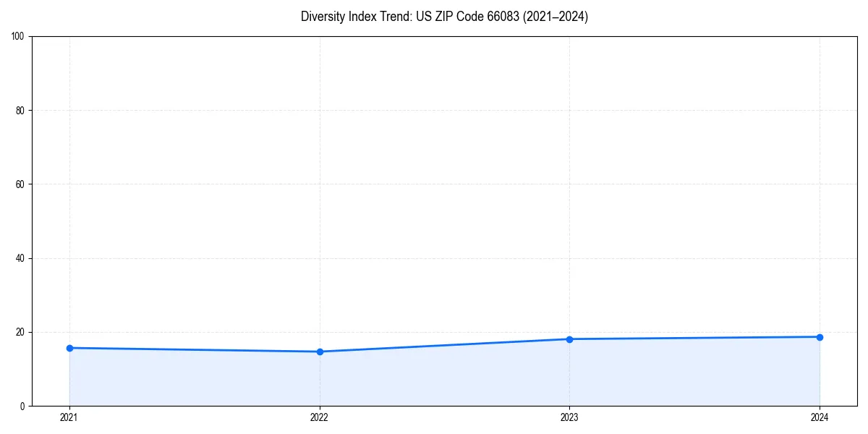This screenshot has width=868, height=434.
Task: Click the blue trend line
Action: click(x=445, y=344)
